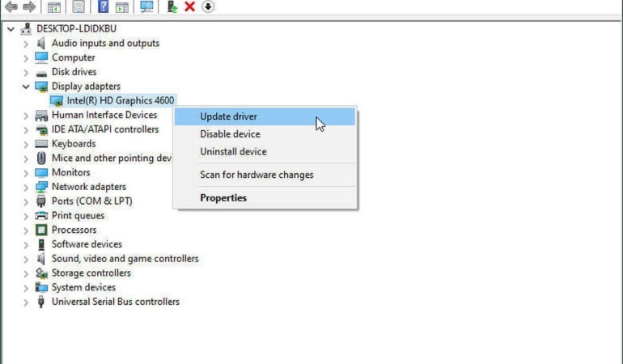Click the Storage controllers icon
623x364 pixels.
click(x=41, y=273)
